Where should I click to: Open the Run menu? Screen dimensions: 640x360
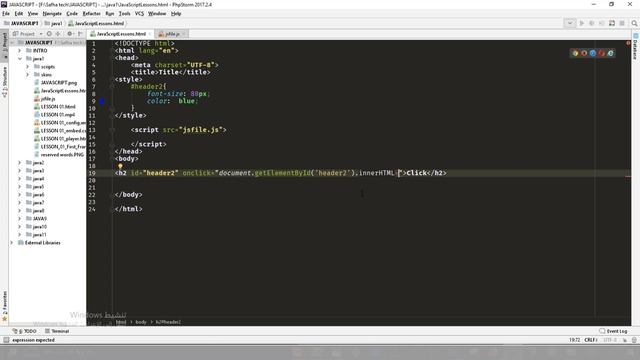(x=110, y=13)
